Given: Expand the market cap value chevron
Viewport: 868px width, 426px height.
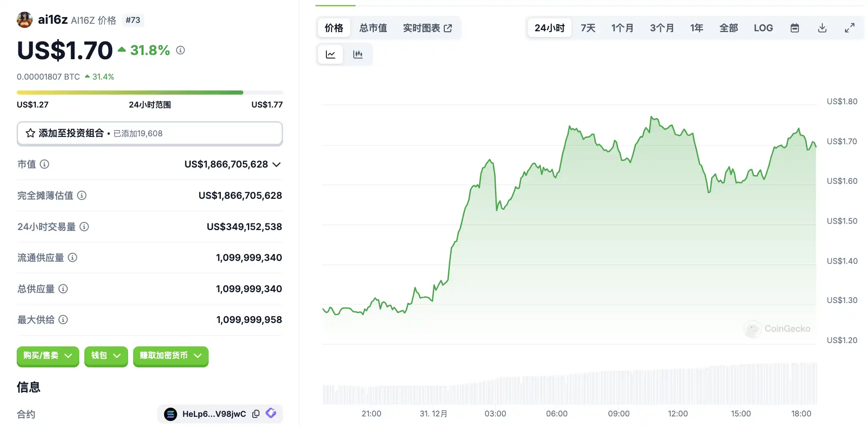Looking at the screenshot, I should tap(276, 165).
